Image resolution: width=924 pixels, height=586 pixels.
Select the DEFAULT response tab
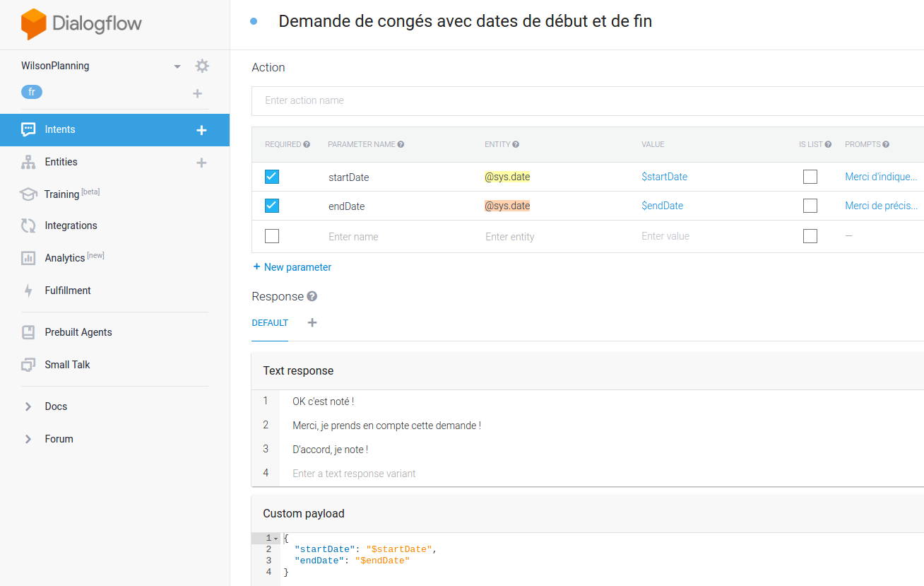point(270,323)
